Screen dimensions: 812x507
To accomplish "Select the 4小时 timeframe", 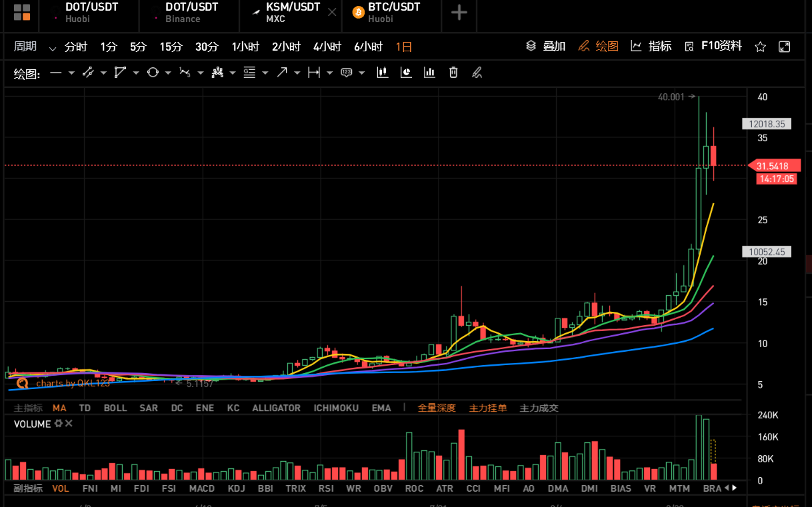I will [x=327, y=47].
